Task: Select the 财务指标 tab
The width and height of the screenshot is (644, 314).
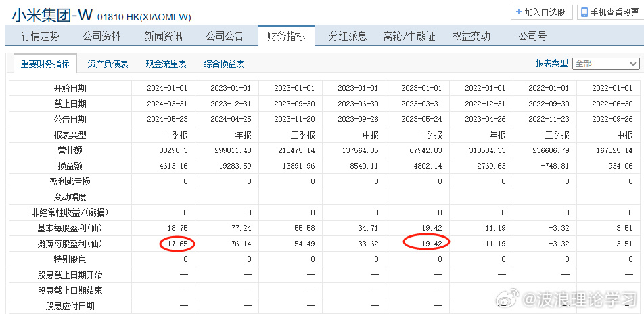Action: click(x=287, y=36)
